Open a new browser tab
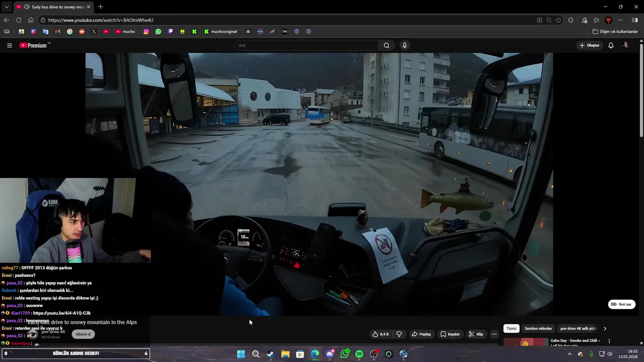 (101, 7)
